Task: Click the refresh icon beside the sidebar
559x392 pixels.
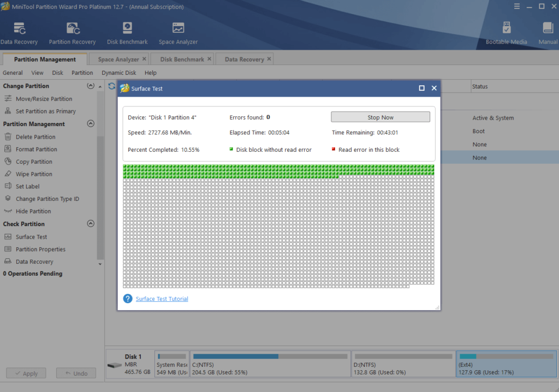Action: [111, 86]
